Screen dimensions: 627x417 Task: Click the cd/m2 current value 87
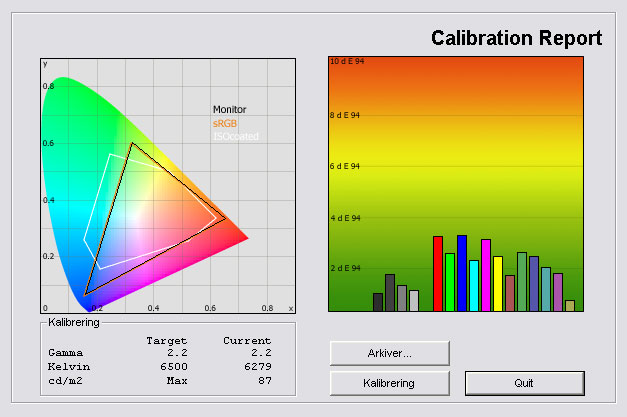click(265, 381)
